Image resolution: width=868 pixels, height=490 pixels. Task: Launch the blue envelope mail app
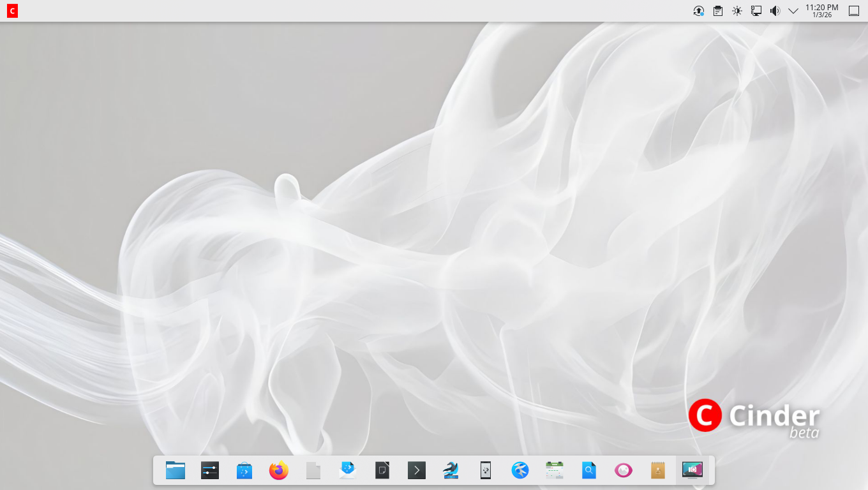point(348,471)
